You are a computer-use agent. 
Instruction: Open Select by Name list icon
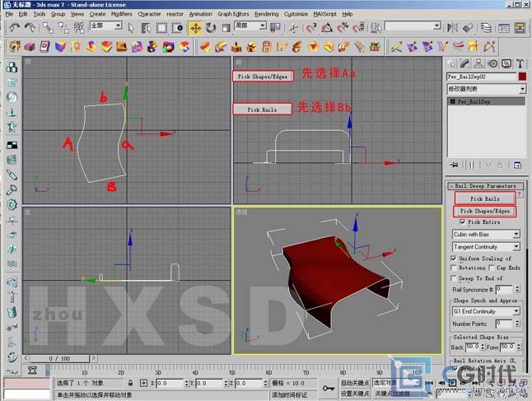[146, 28]
